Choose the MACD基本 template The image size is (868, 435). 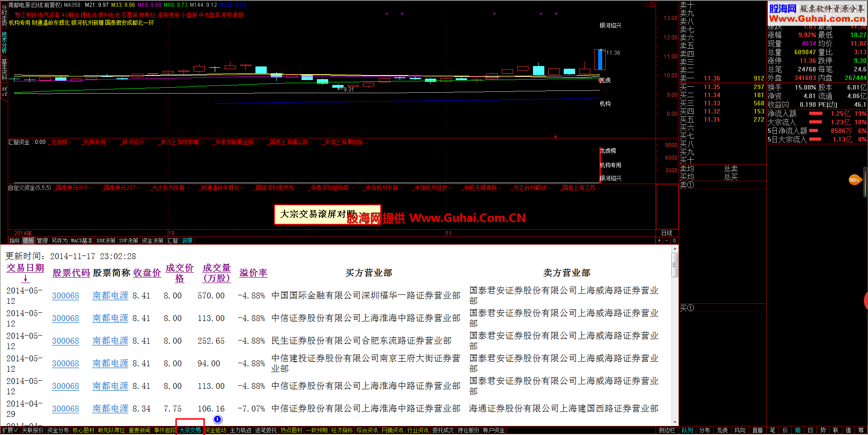point(82,241)
